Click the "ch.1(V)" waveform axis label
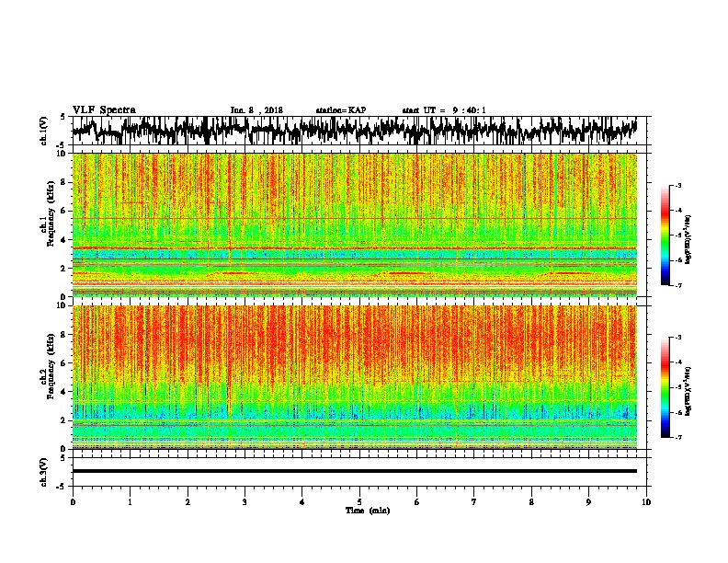This screenshot has height=563, width=728. pyautogui.click(x=44, y=131)
